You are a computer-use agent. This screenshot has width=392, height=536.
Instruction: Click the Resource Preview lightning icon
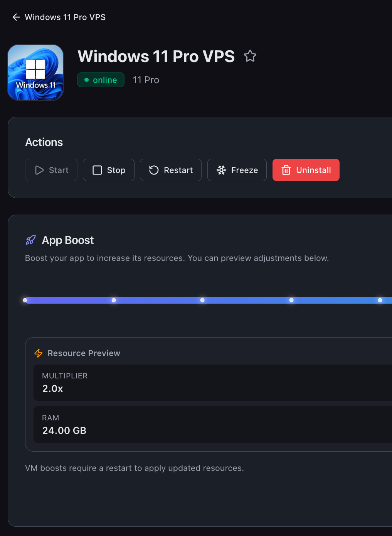(x=39, y=353)
